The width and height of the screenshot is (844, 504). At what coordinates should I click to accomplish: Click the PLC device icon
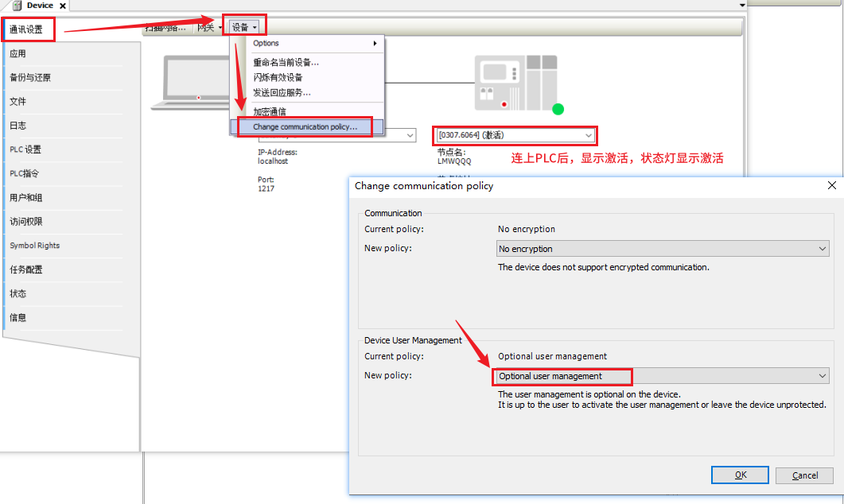tap(515, 83)
